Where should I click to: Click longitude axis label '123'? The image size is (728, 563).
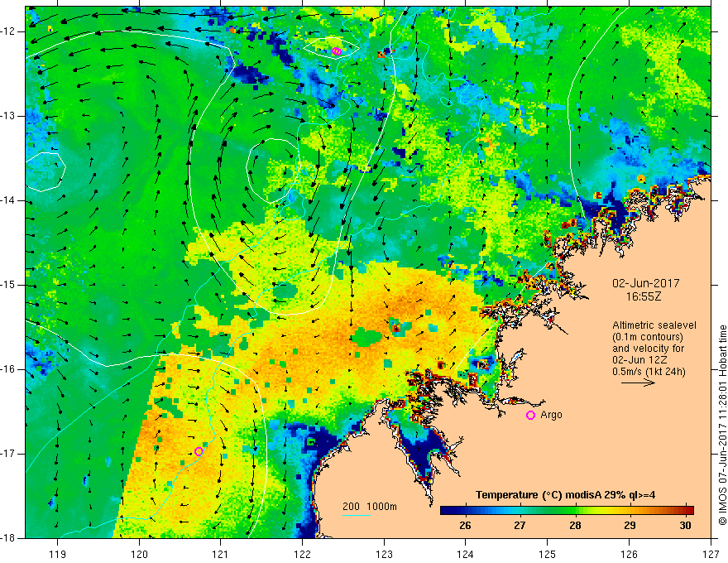(384, 554)
